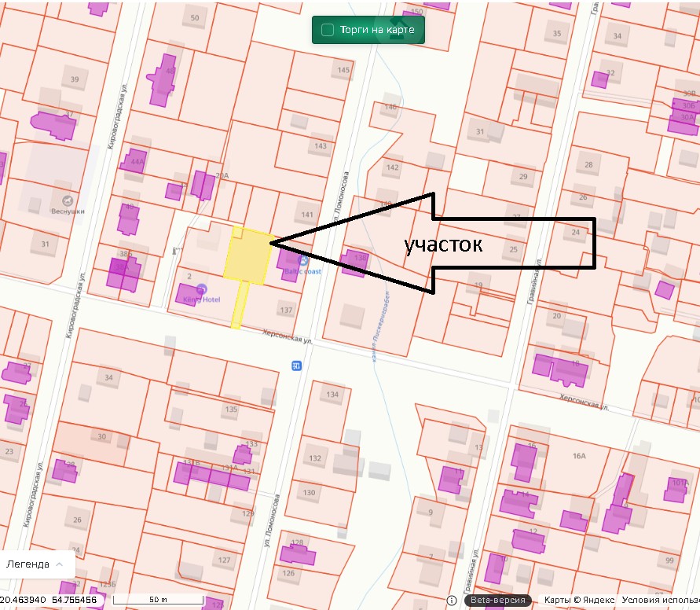Open the Условия использования link
This screenshot has height=610, width=700.
tap(660, 601)
